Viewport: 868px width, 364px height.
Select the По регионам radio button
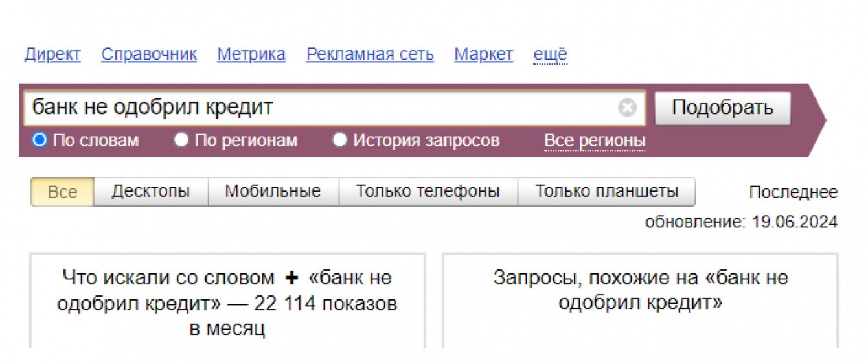(x=181, y=140)
